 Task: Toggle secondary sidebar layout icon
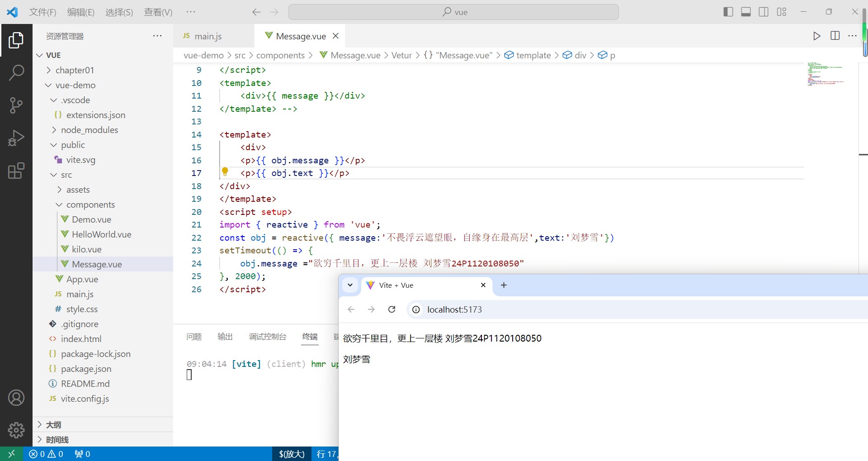[x=764, y=12]
